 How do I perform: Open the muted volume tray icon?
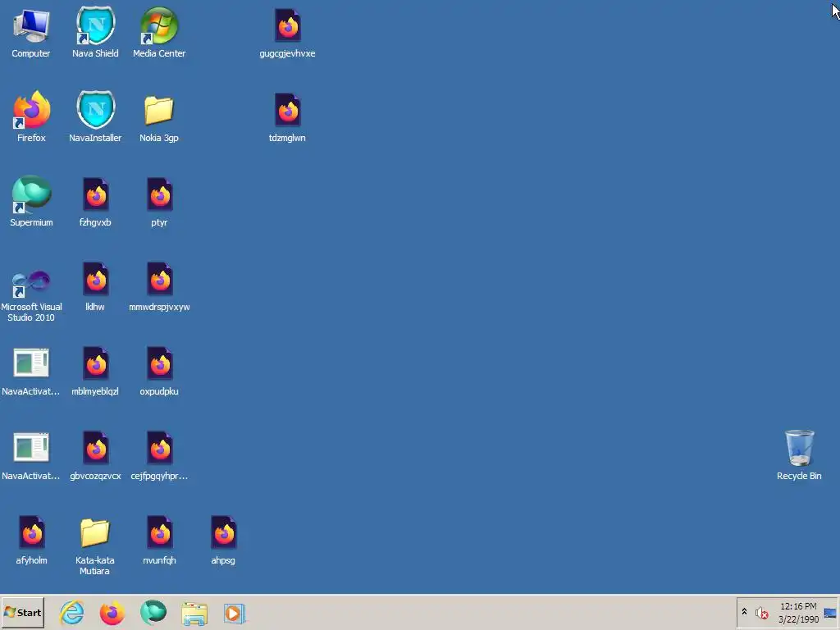761,613
